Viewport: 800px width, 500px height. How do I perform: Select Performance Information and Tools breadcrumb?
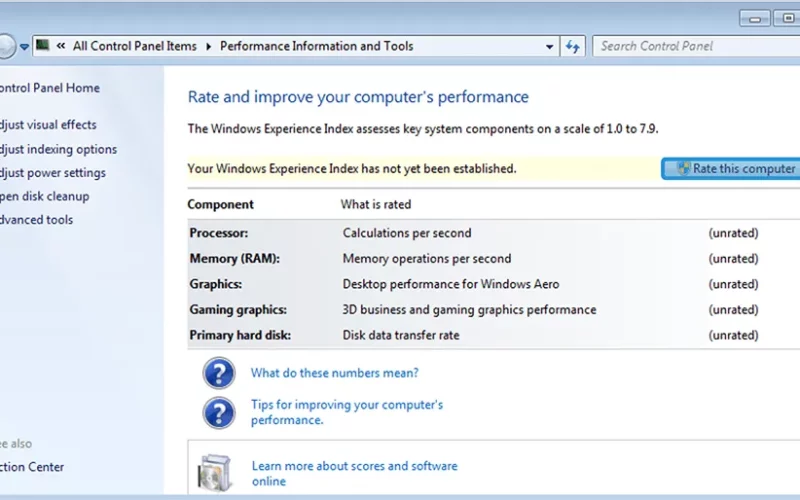click(316, 46)
